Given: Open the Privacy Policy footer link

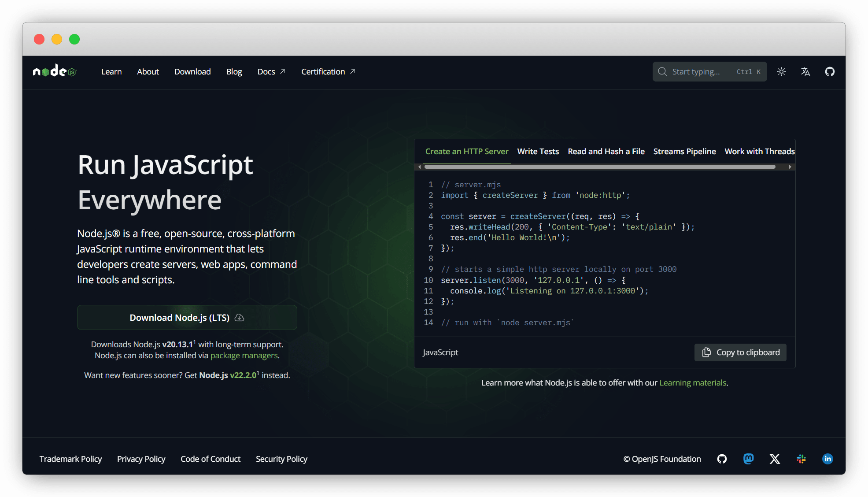Looking at the screenshot, I should [x=141, y=459].
